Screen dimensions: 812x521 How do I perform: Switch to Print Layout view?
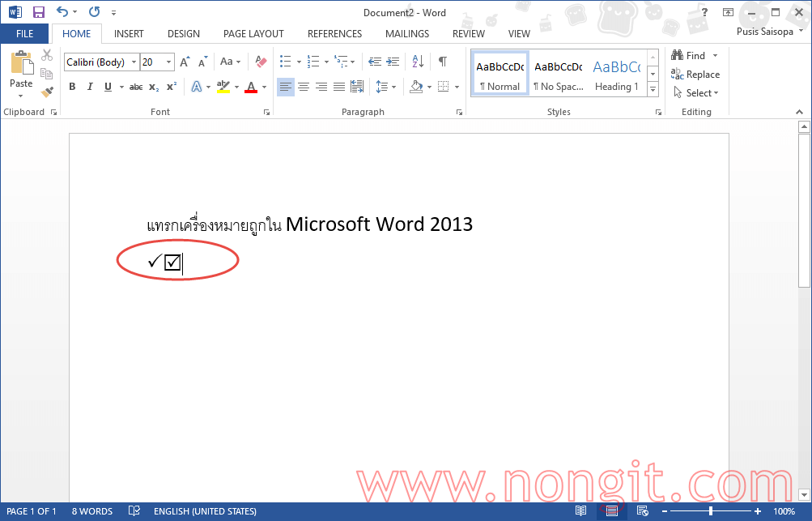pyautogui.click(x=611, y=511)
